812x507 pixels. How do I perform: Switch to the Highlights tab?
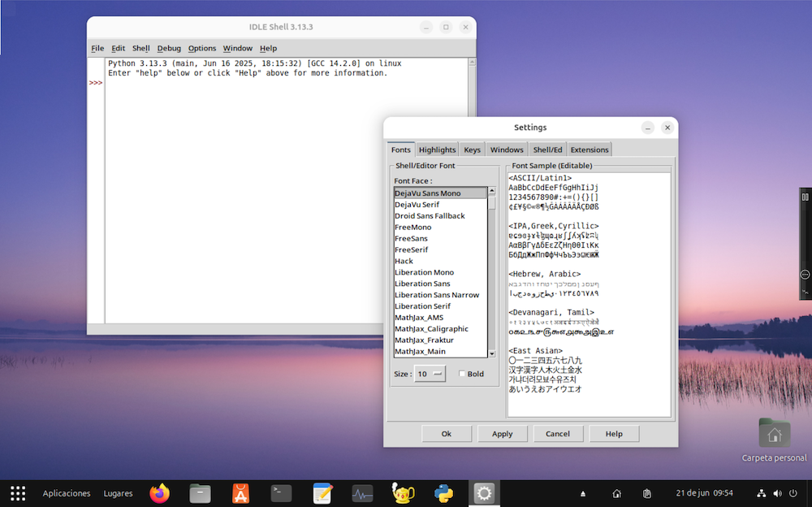pos(438,149)
